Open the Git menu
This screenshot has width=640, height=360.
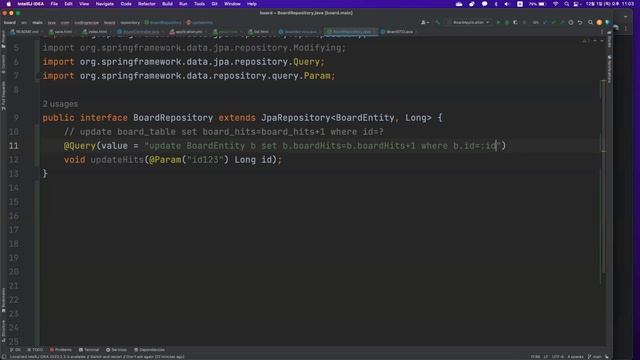coord(214,4)
